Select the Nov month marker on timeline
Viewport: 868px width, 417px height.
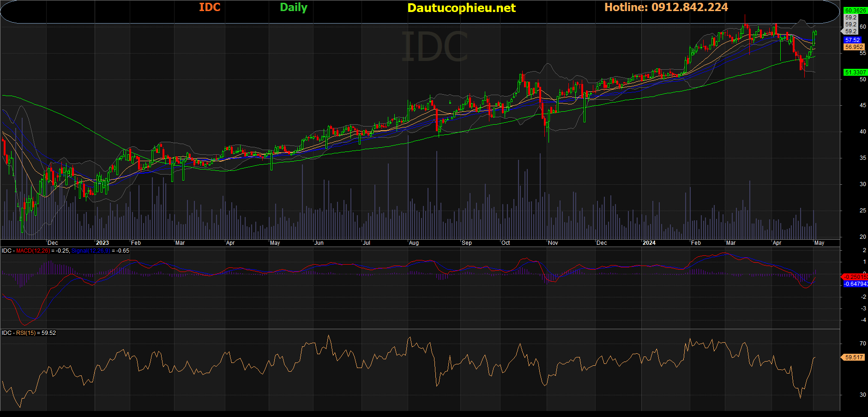553,243
